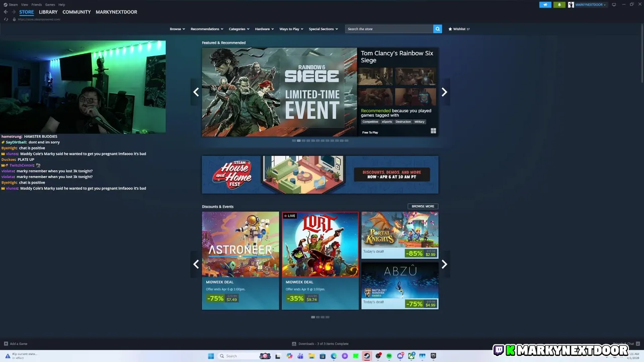The image size is (644, 362).
Task: Click Add a Game link
Action: coord(19,344)
